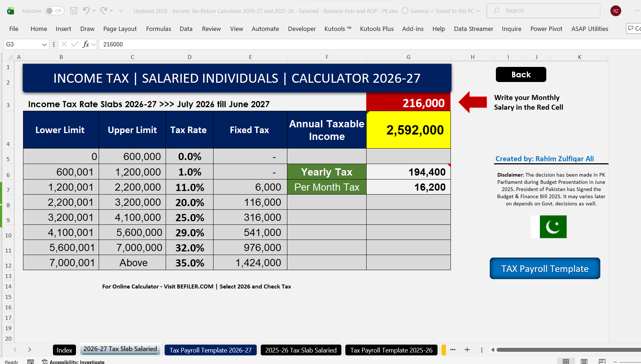
Task: Expand the Name Box dropdown
Action: point(44,45)
